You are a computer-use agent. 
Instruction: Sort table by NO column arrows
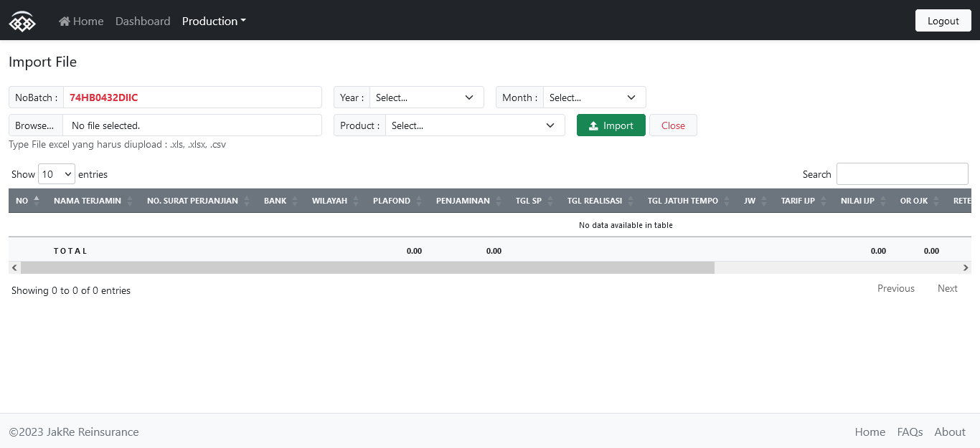(x=37, y=201)
